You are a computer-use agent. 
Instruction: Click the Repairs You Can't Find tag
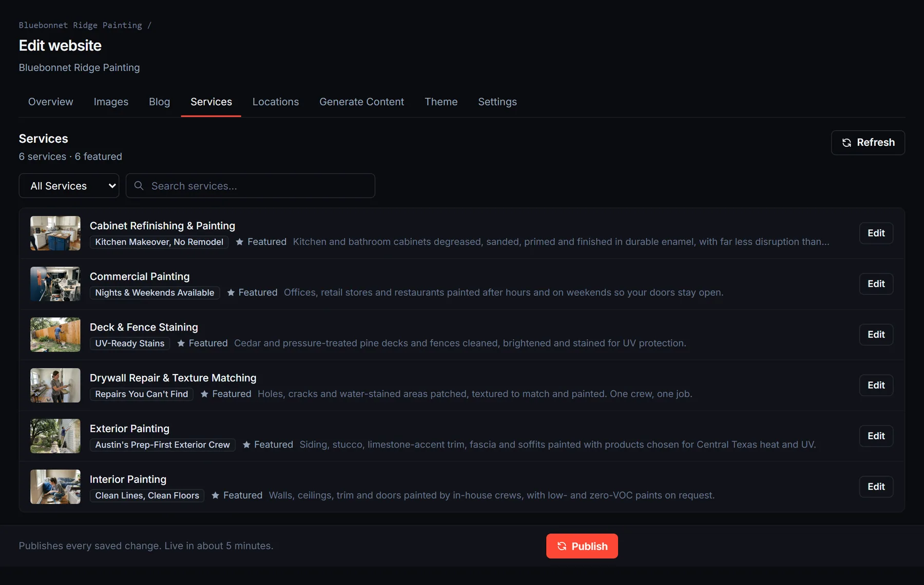coord(142,394)
